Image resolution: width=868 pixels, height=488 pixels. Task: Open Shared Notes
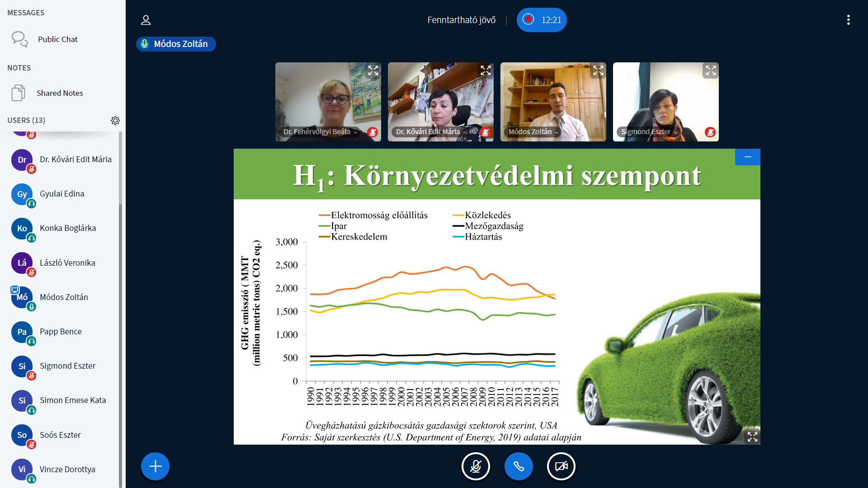(60, 93)
